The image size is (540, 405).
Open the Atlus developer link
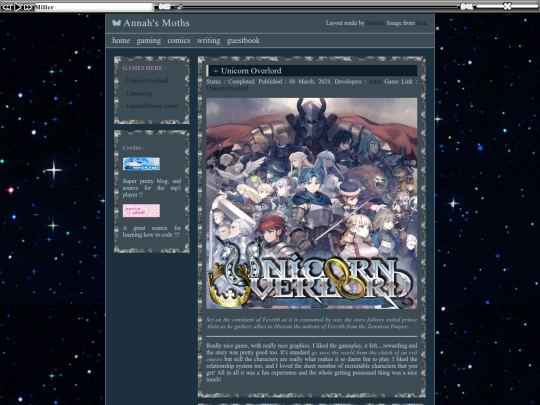375,82
